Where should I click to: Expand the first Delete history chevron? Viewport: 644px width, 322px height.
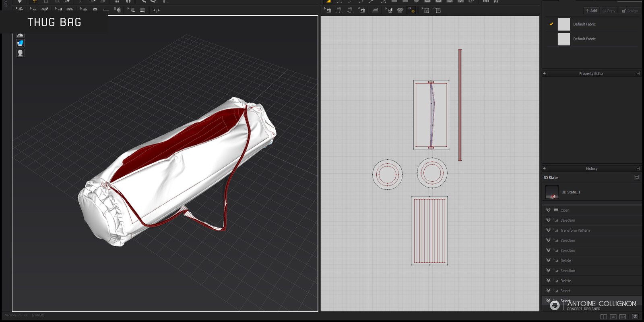coord(548,260)
